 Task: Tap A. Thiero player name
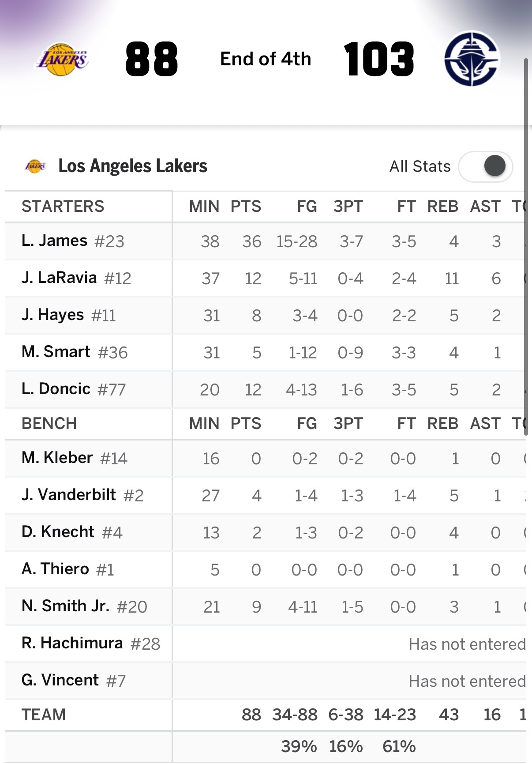point(56,569)
